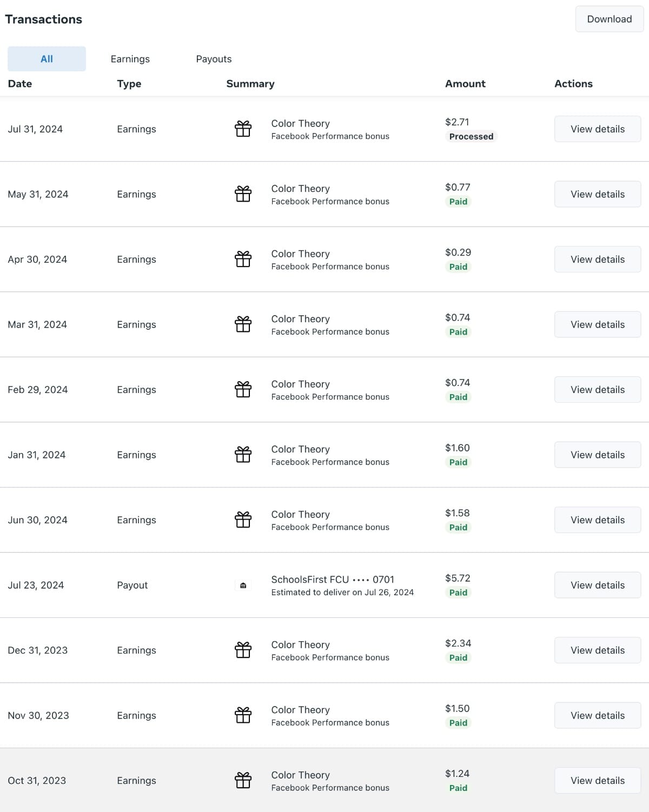
Task: View details for Jun 30, 2024 earnings
Action: point(597,520)
